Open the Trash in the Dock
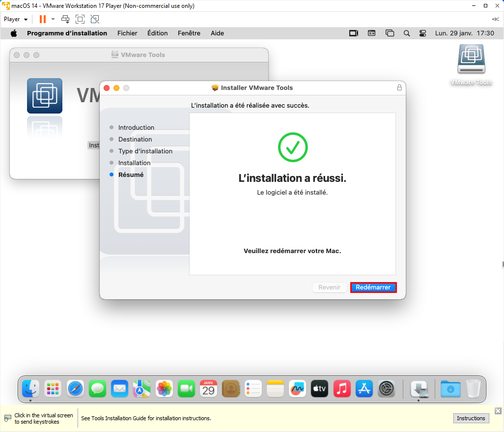This screenshot has height=432, width=504. click(x=473, y=389)
